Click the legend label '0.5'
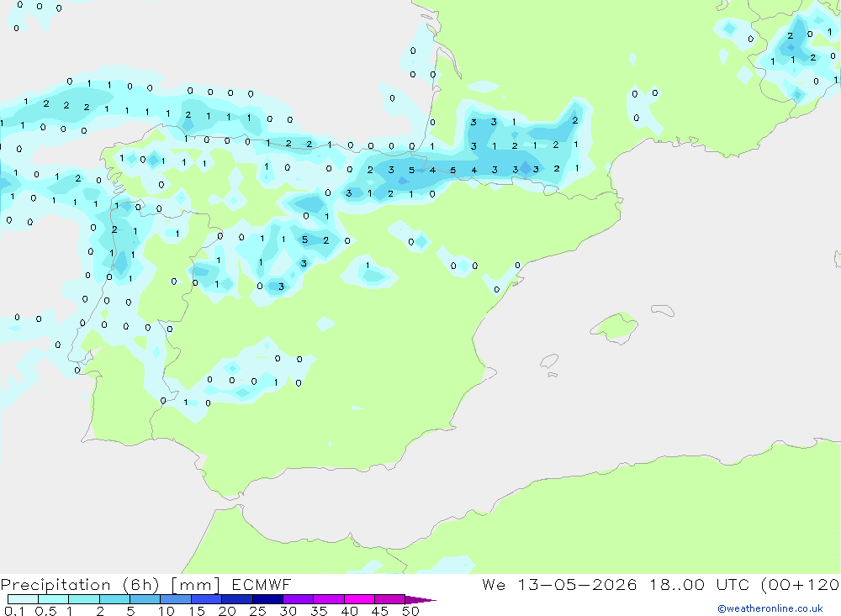841x616 pixels. 45,611
